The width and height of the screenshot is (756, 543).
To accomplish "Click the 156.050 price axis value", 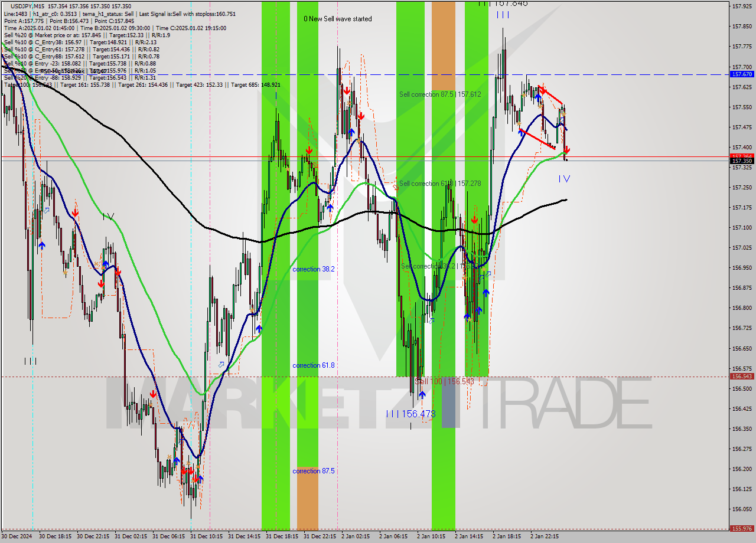I will (x=742, y=509).
